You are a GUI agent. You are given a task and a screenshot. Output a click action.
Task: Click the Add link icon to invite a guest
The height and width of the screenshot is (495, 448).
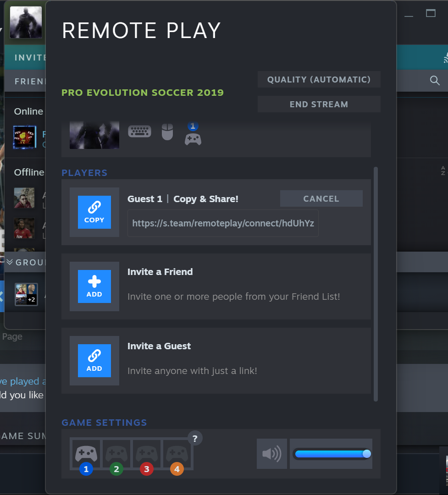94,361
